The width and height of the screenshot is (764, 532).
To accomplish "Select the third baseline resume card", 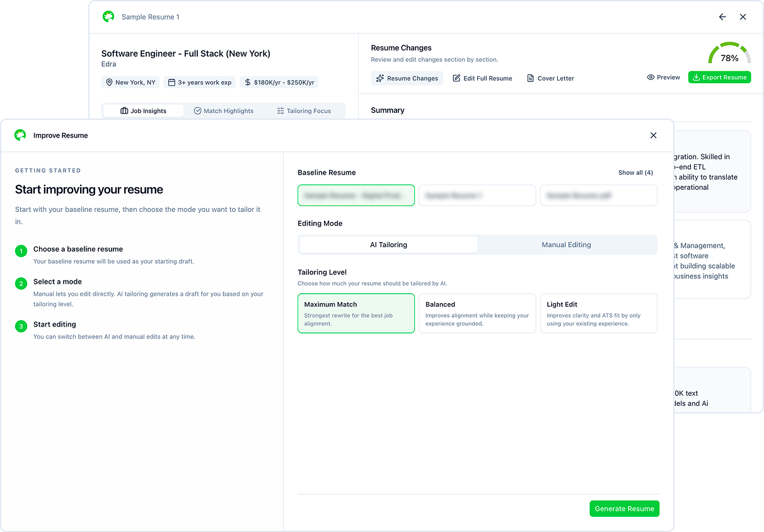I will (x=599, y=195).
